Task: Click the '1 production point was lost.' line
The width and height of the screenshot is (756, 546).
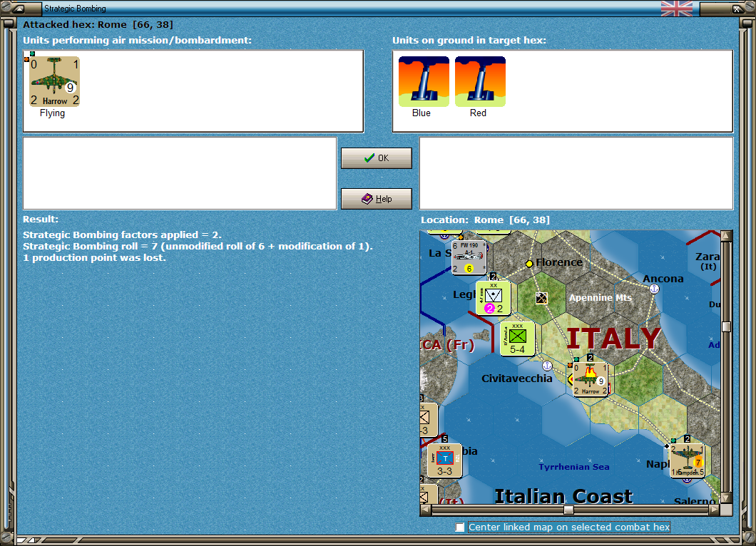Action: pyautogui.click(x=94, y=258)
